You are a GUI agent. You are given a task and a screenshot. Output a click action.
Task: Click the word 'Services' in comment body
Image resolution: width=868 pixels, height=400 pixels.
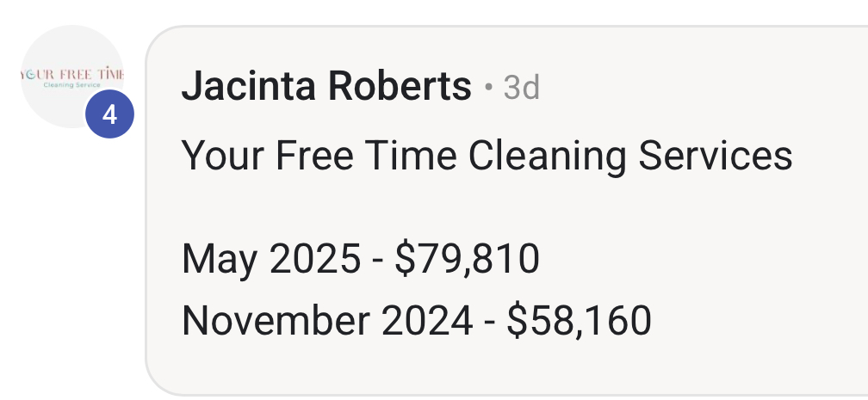click(716, 156)
